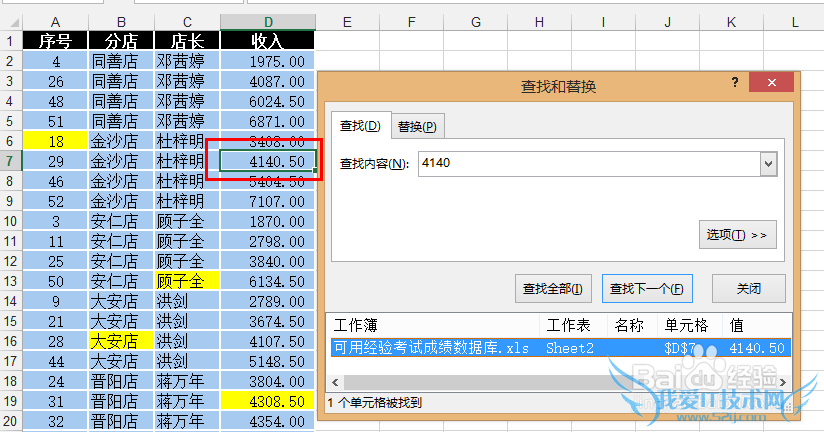The width and height of the screenshot is (824, 432).
Task: Click the 查找内容 search text field
Action: [588, 164]
